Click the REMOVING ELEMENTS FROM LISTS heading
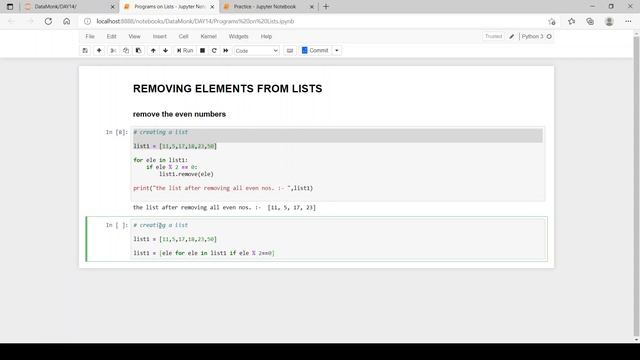The image size is (640, 360). tap(227, 89)
